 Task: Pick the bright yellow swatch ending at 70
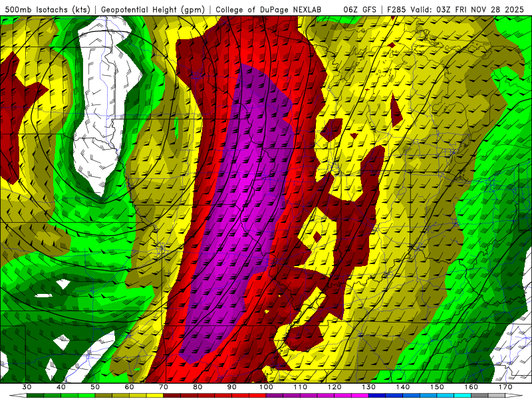click(x=155, y=396)
